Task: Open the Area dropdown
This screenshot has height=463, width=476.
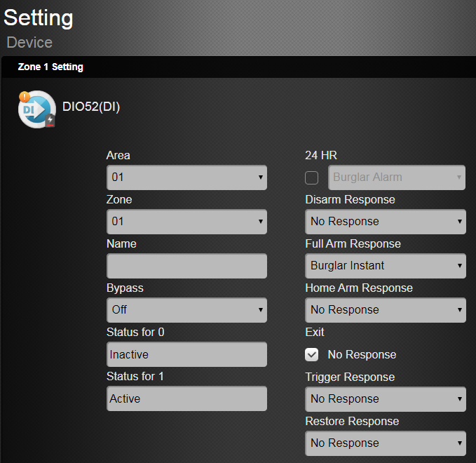Action: pos(186,177)
